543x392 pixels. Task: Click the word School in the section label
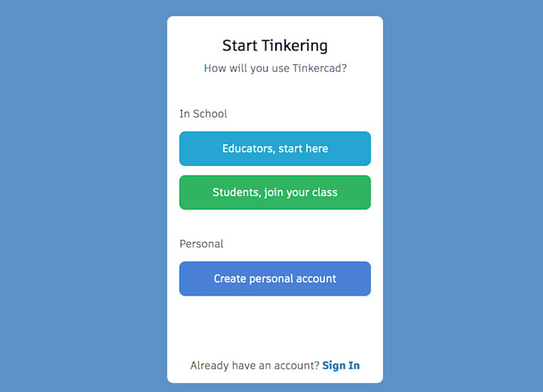click(x=210, y=114)
